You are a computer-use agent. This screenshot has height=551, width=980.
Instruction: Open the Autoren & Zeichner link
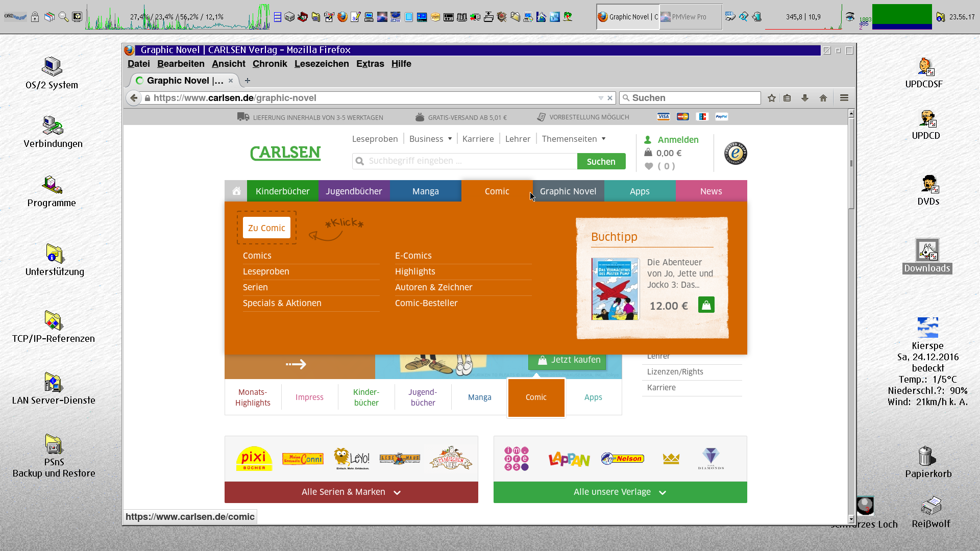(x=433, y=287)
